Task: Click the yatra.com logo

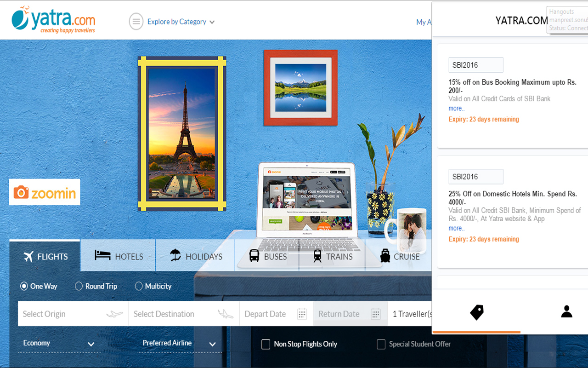Action: pyautogui.click(x=53, y=19)
